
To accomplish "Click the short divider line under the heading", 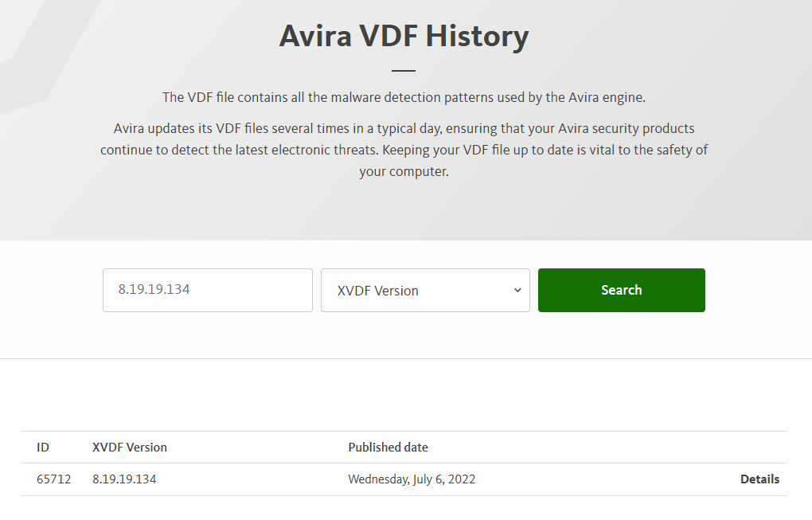I will tap(404, 72).
